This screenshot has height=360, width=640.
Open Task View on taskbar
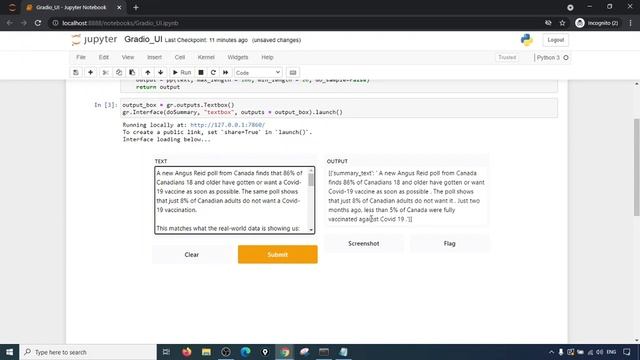[166, 352]
